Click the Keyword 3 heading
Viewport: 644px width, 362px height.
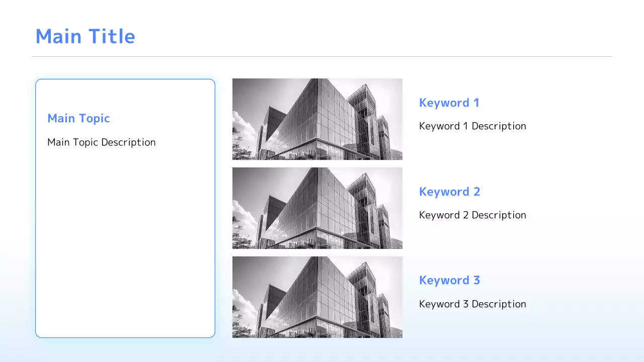pos(449,281)
